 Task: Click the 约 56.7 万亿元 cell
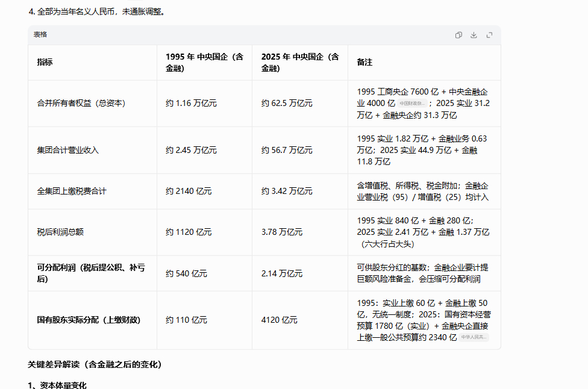click(287, 150)
